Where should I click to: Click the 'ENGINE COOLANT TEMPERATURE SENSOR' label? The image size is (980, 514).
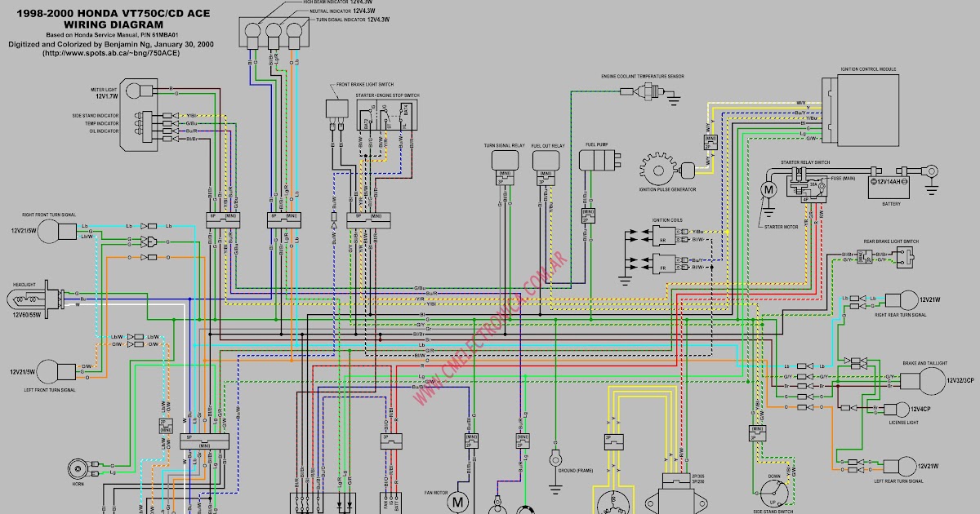tap(642, 76)
